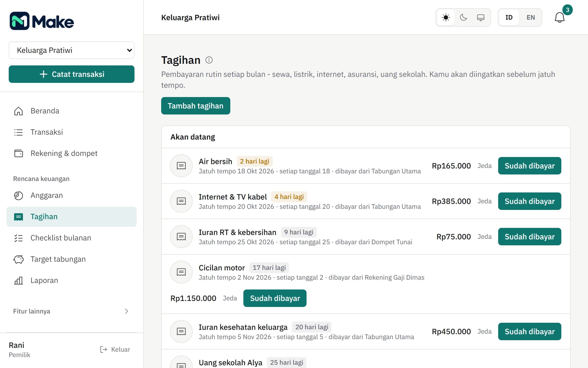Click the bill icon for Internet & TV kabel
Screen dimensions: 588x368
coord(181,201)
